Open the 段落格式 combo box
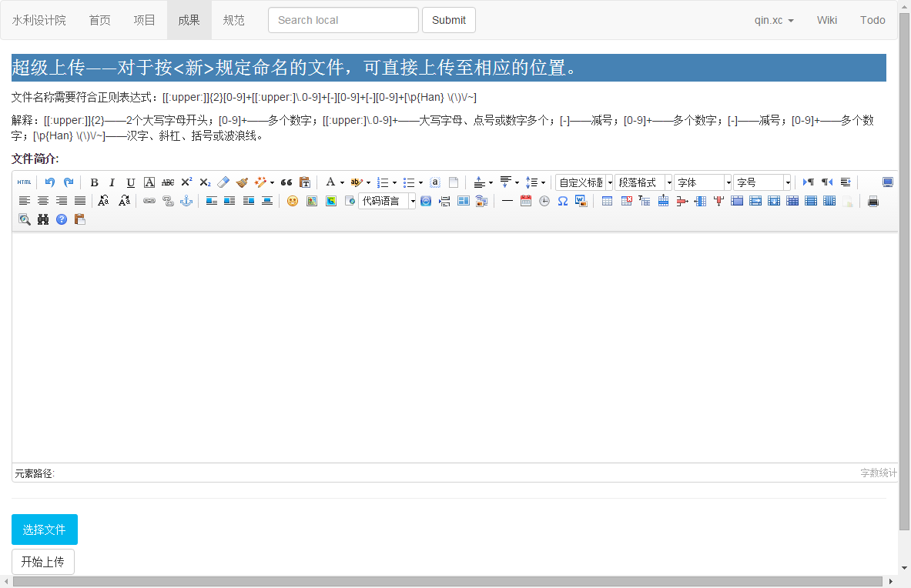 pyautogui.click(x=644, y=182)
